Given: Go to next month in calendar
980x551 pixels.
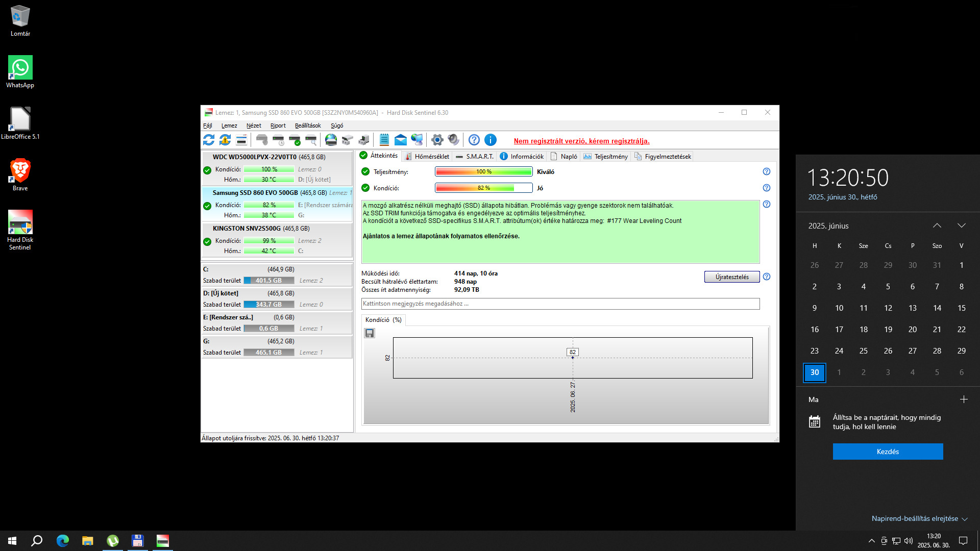Looking at the screenshot, I should coord(961,226).
